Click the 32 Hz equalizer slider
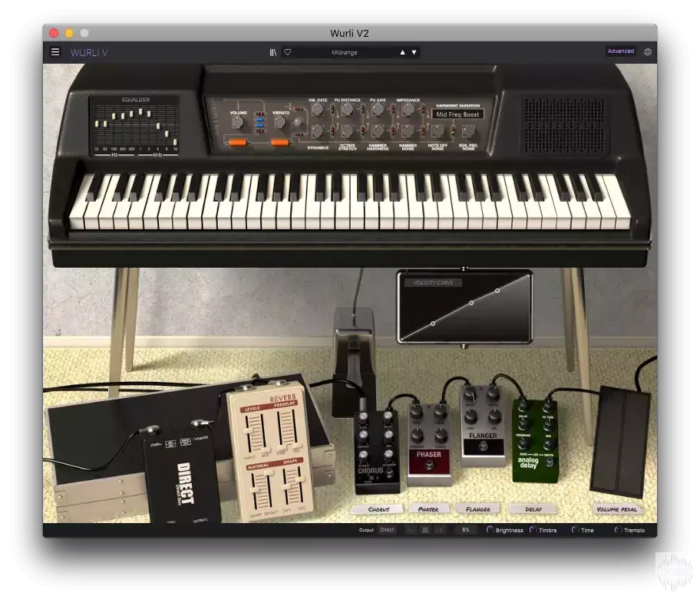This screenshot has width=700, height=599. click(x=97, y=123)
